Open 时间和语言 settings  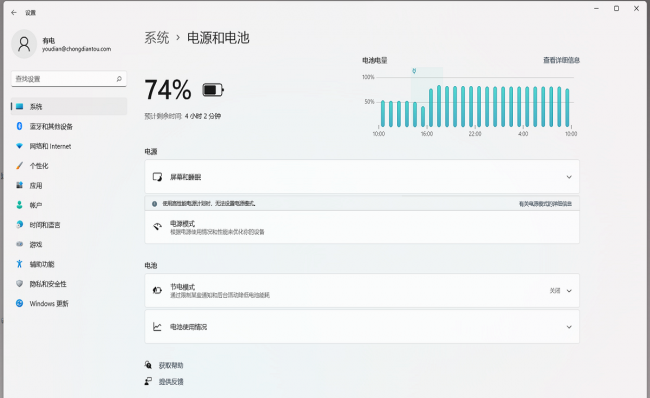point(69,225)
